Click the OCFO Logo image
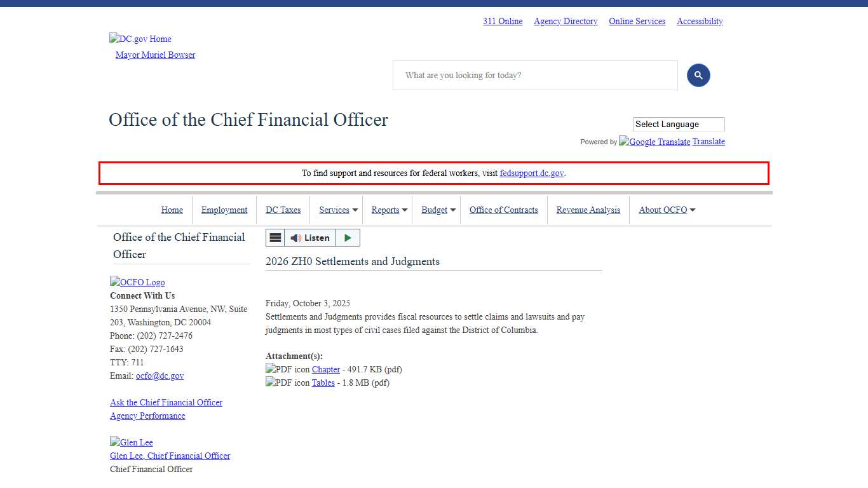868x488 pixels. pyautogui.click(x=137, y=282)
